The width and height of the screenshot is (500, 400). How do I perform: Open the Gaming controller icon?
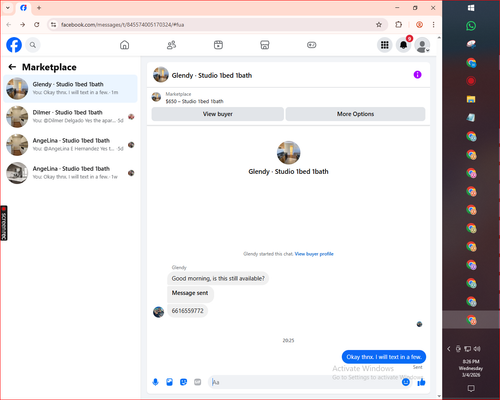[x=311, y=45]
